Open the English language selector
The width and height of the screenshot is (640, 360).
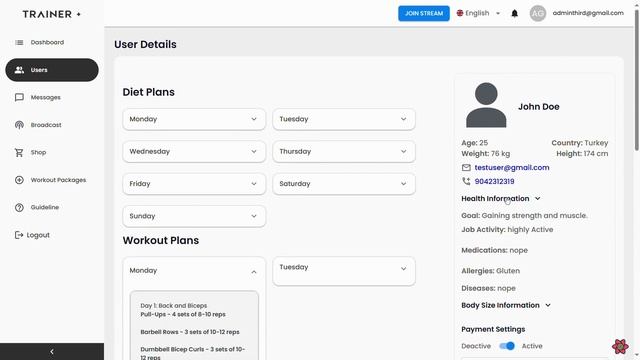click(x=478, y=13)
